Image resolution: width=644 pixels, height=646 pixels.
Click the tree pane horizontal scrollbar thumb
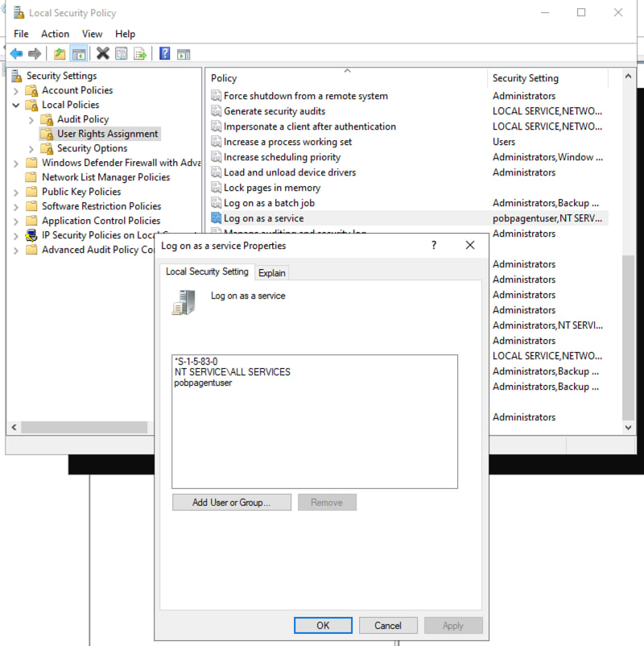click(84, 427)
